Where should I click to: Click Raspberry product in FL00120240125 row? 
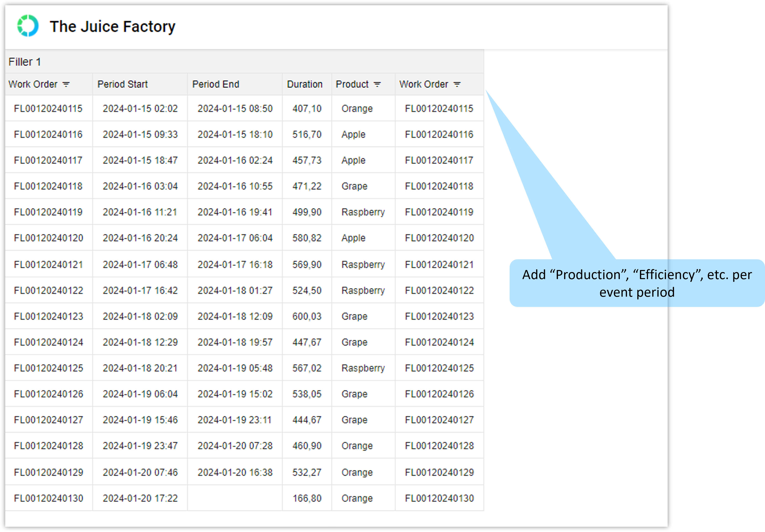(363, 369)
